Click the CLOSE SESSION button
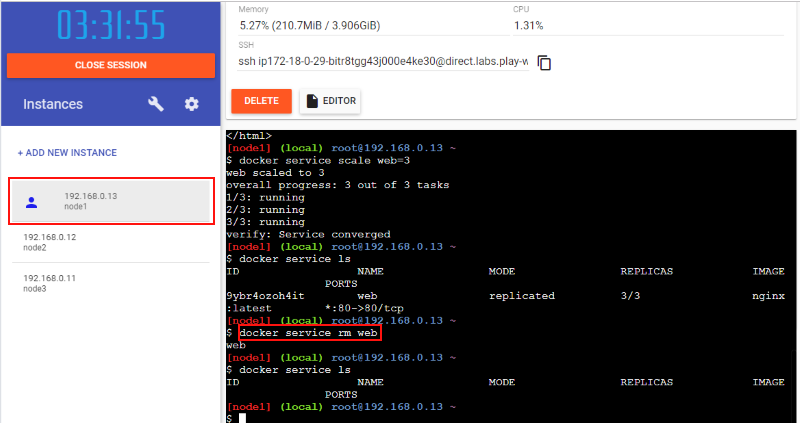Image resolution: width=800 pixels, height=423 pixels. [x=111, y=65]
